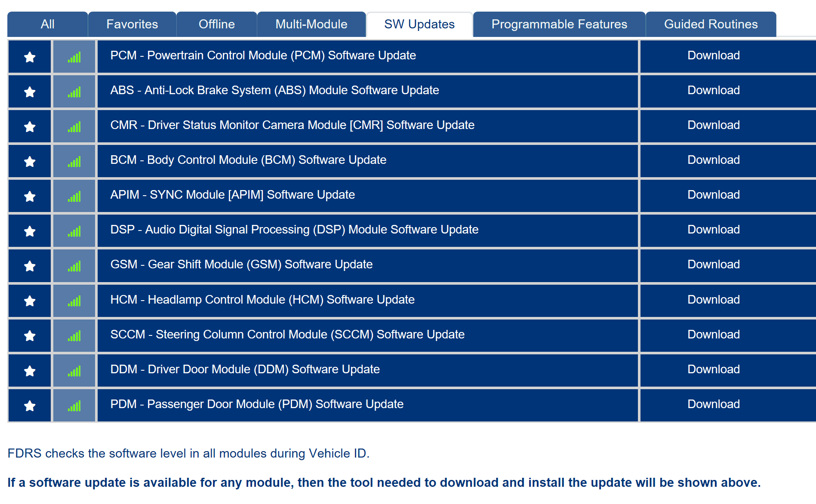Viewport: 816px width, 504px height.
Task: Click the star icon for SCCM row
Action: [30, 336]
